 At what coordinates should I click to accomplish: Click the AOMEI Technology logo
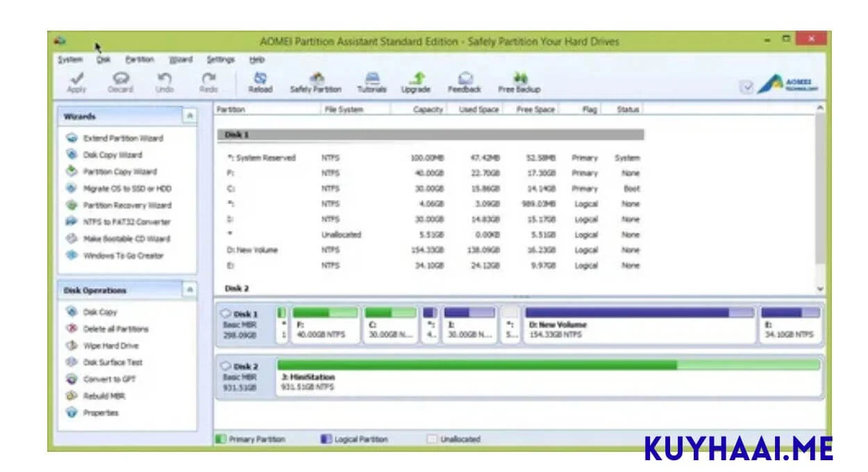788,84
